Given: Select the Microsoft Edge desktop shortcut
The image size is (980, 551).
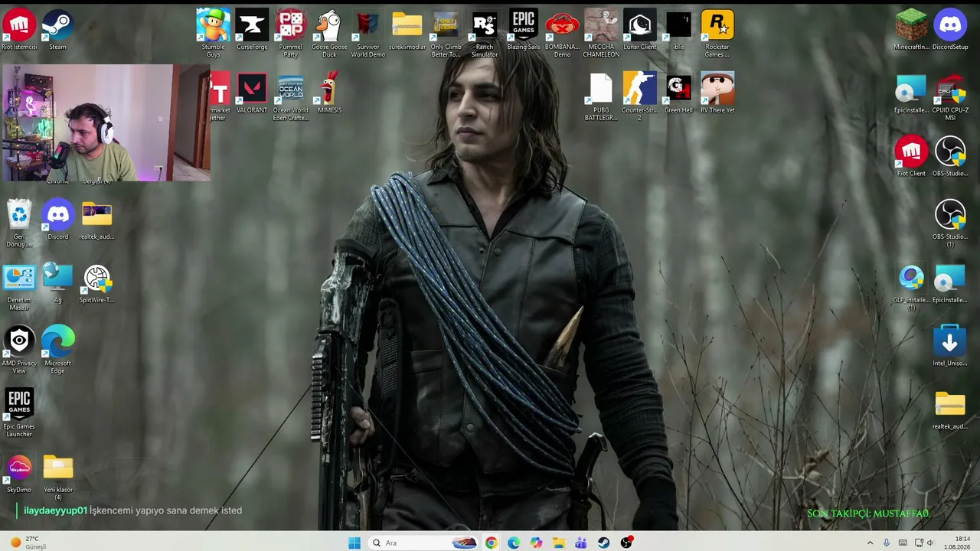Looking at the screenshot, I should (57, 350).
